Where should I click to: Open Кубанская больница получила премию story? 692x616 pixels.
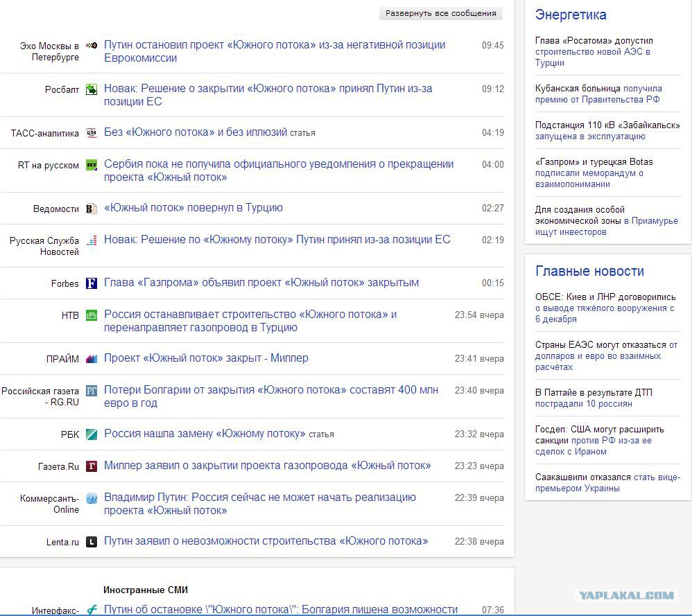[598, 94]
